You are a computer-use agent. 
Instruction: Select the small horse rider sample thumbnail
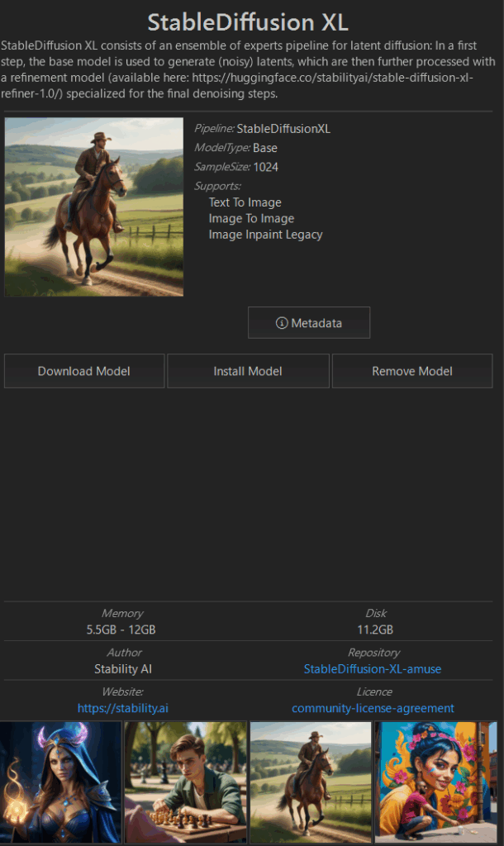tap(311, 782)
